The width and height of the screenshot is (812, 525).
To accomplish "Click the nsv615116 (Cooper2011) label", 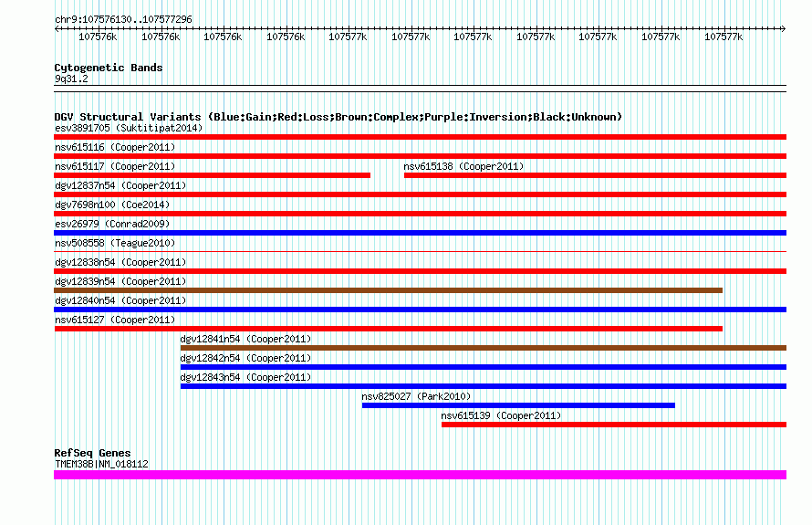I will coord(115,147).
